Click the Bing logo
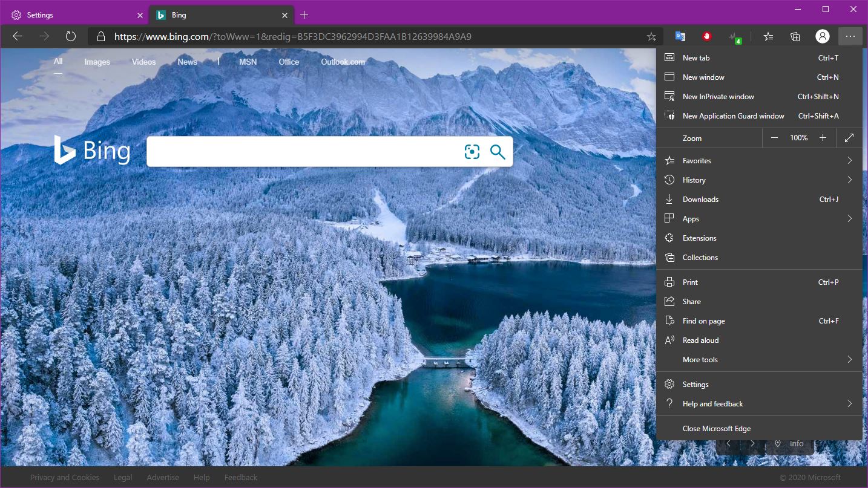868x488 pixels. pyautogui.click(x=92, y=151)
